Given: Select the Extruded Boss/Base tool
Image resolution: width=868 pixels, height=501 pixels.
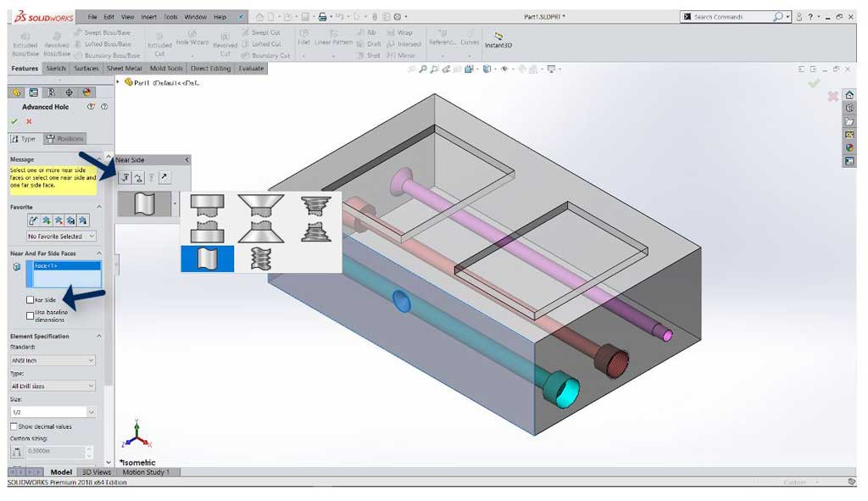Looking at the screenshot, I should coord(25,40).
